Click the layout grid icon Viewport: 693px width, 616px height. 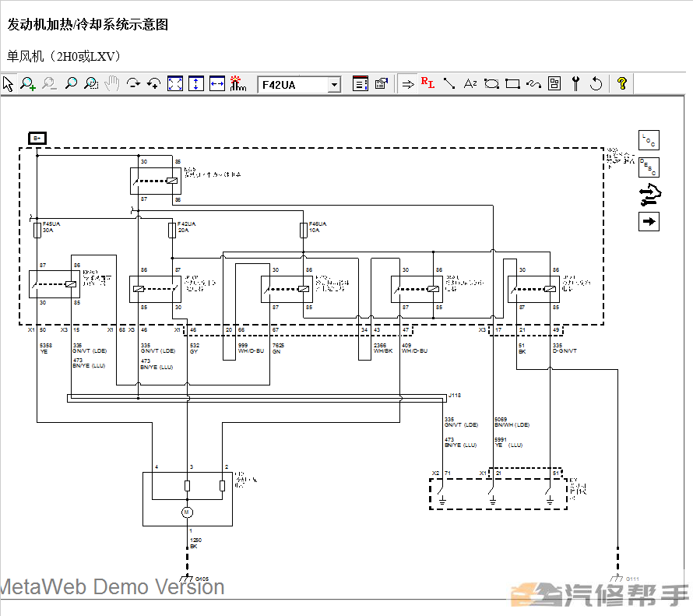pos(554,83)
